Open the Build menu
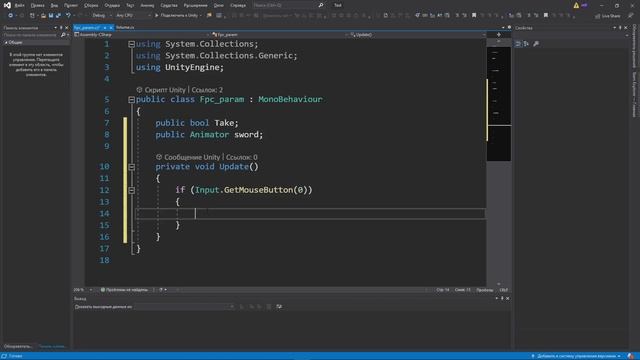The width and height of the screenshot is (640, 360). tap(91, 5)
